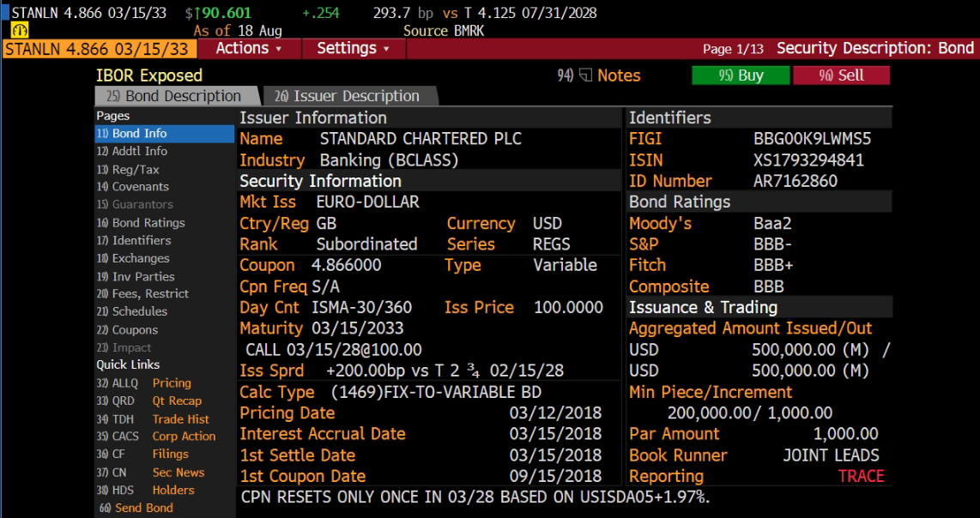Image resolution: width=980 pixels, height=518 pixels.
Task: Open the Addtl Info page
Action: pos(132,151)
